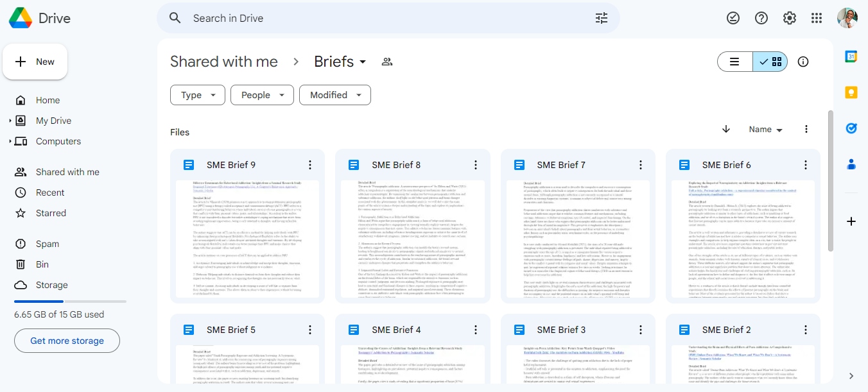
Task: Open more options for SME Brief 4
Action: (475, 330)
